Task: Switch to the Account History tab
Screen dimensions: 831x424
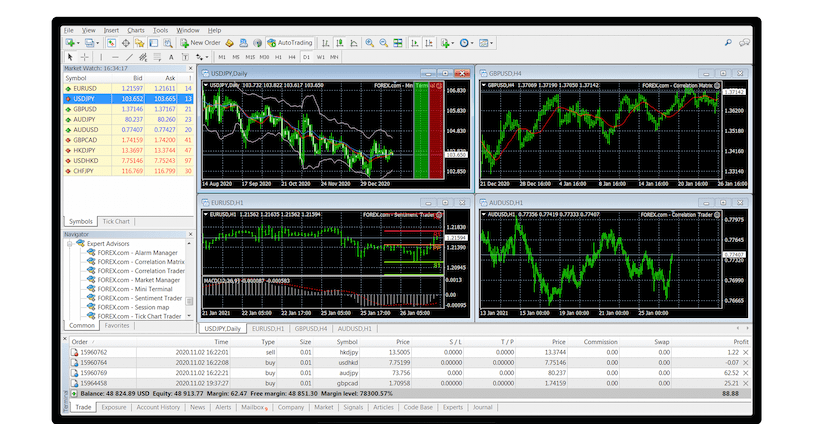Action: (x=158, y=408)
